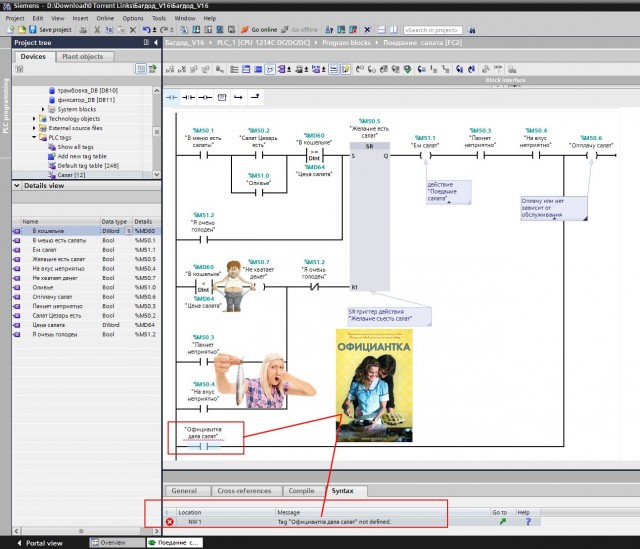The width and height of the screenshot is (640, 549).
Task: Open an existing project via the folder icon
Action: [x=22, y=29]
